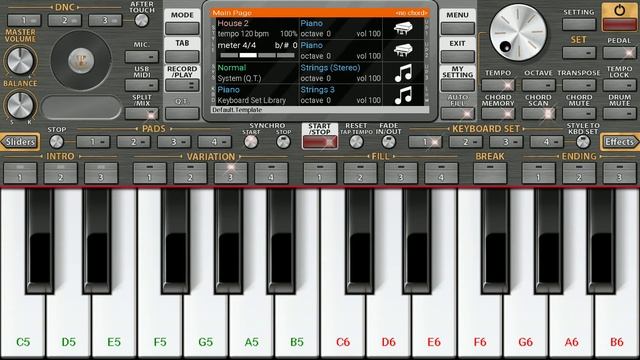This screenshot has width=640, height=360.
Task: Toggle the Auto Fill button
Action: click(458, 113)
